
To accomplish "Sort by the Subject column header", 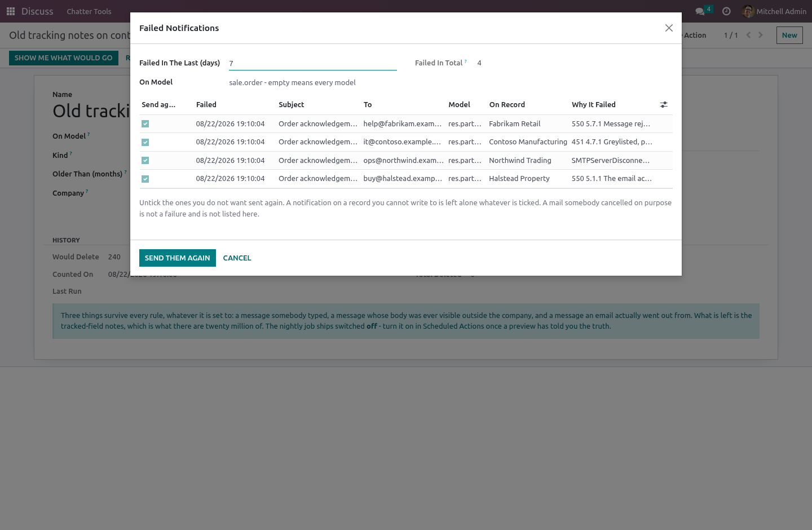I will [x=292, y=105].
